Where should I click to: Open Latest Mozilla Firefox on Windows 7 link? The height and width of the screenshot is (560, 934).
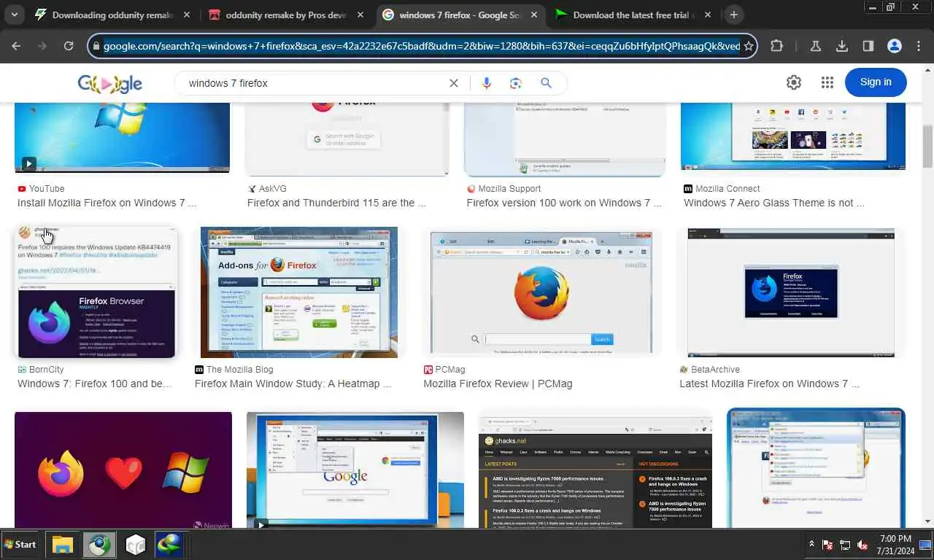tap(769, 384)
